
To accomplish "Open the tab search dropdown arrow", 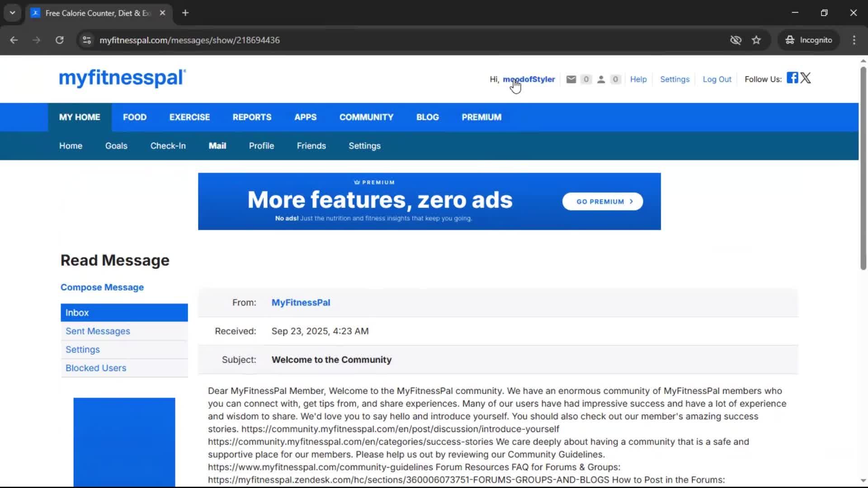I will [13, 13].
